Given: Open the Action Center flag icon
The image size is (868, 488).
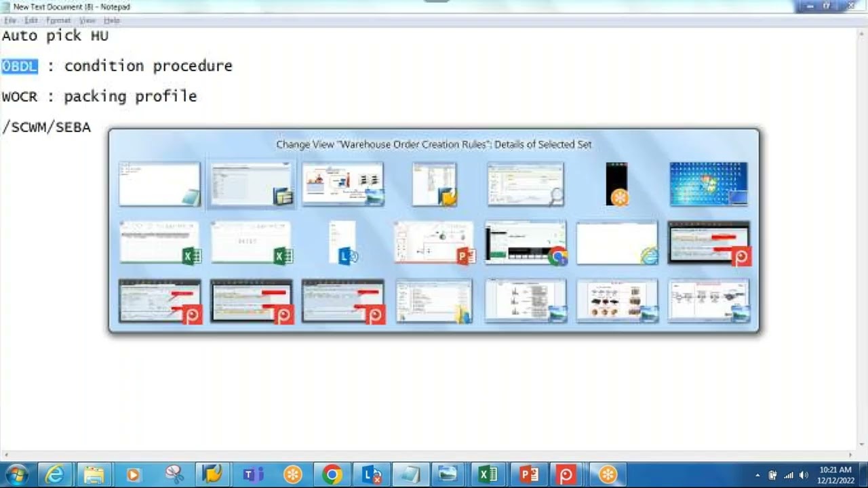Looking at the screenshot, I should point(772,475).
